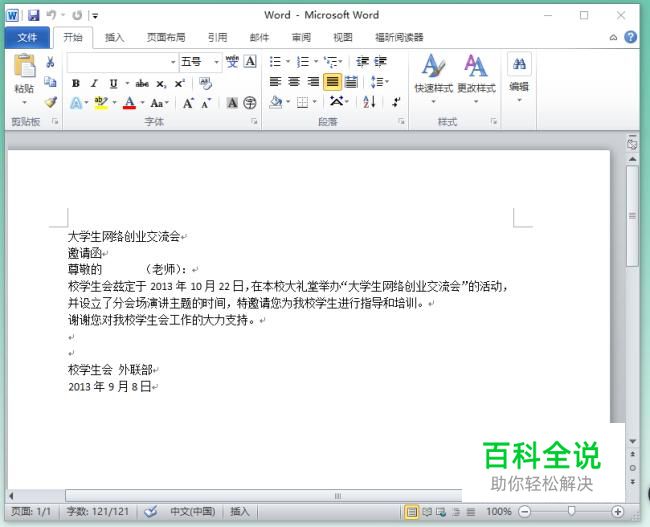
Task: Minimize the ribbon with caret icon
Action: 613,38
